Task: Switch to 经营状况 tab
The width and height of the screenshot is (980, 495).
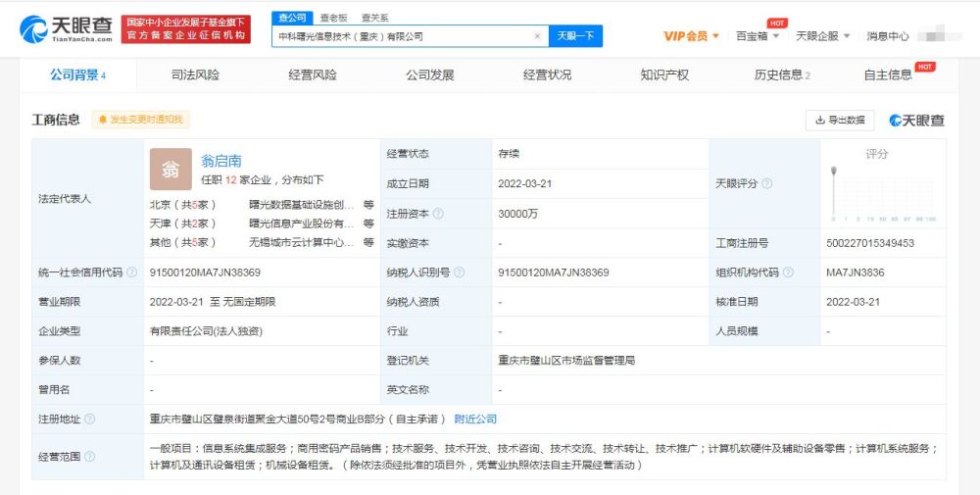Action: click(547, 75)
